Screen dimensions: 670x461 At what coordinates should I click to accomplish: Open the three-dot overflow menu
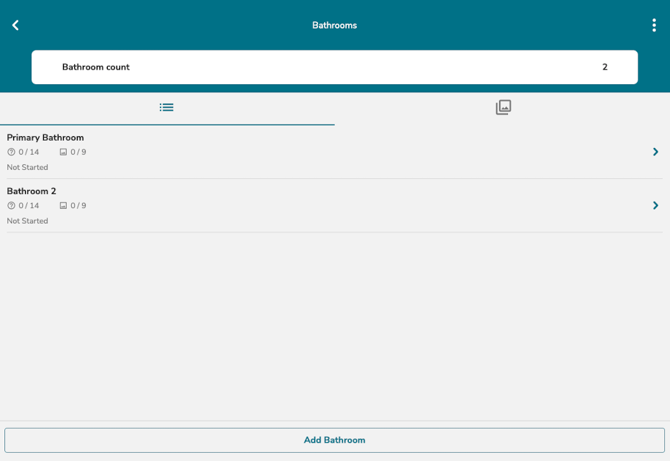coord(654,25)
